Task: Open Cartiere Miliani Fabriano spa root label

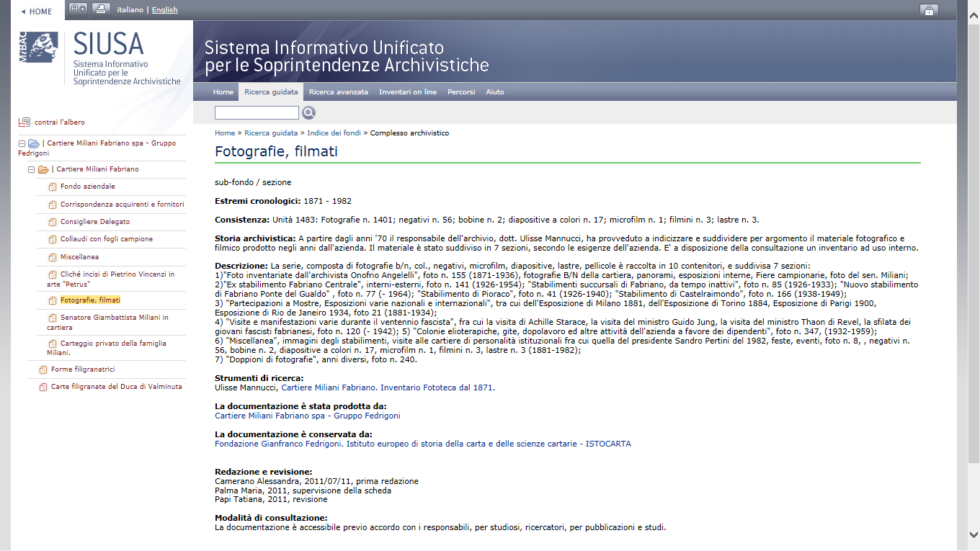Action: (97, 148)
